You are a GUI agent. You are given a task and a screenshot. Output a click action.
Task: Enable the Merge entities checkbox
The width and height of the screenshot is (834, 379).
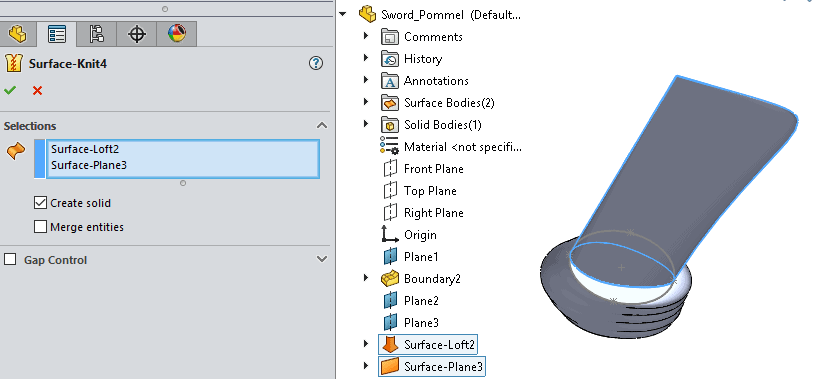[x=40, y=227]
